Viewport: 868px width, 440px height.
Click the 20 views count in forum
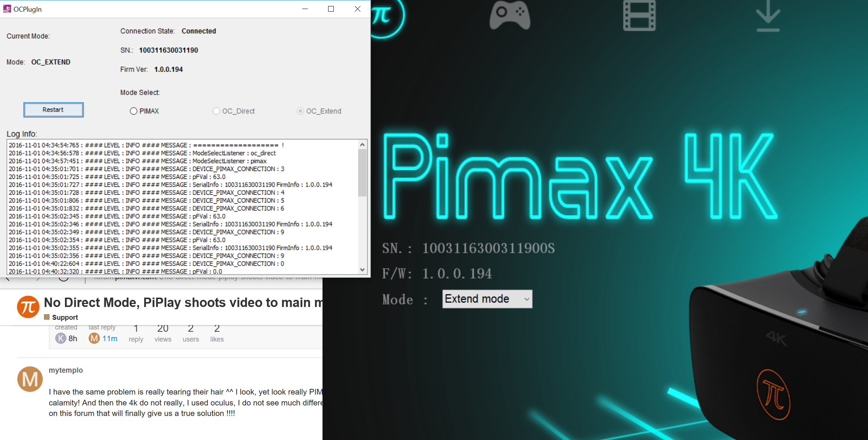point(163,328)
